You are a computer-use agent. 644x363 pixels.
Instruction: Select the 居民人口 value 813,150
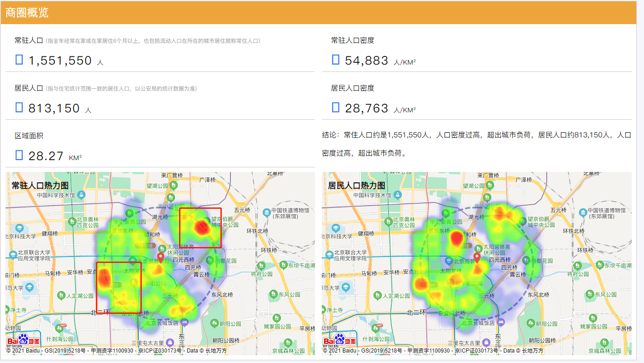click(x=54, y=108)
